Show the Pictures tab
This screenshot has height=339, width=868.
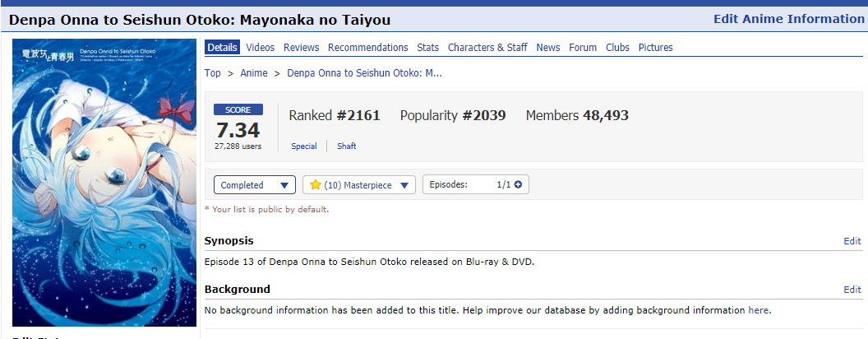tap(655, 48)
